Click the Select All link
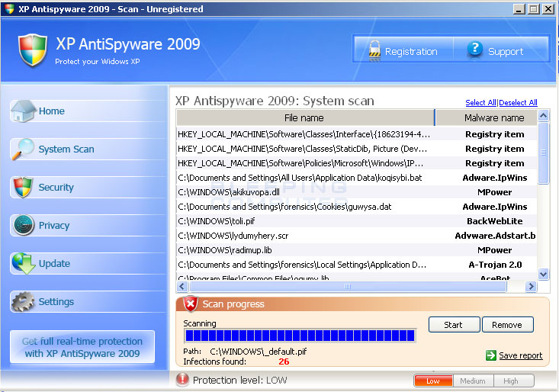This screenshot has width=559, height=392. (x=480, y=103)
